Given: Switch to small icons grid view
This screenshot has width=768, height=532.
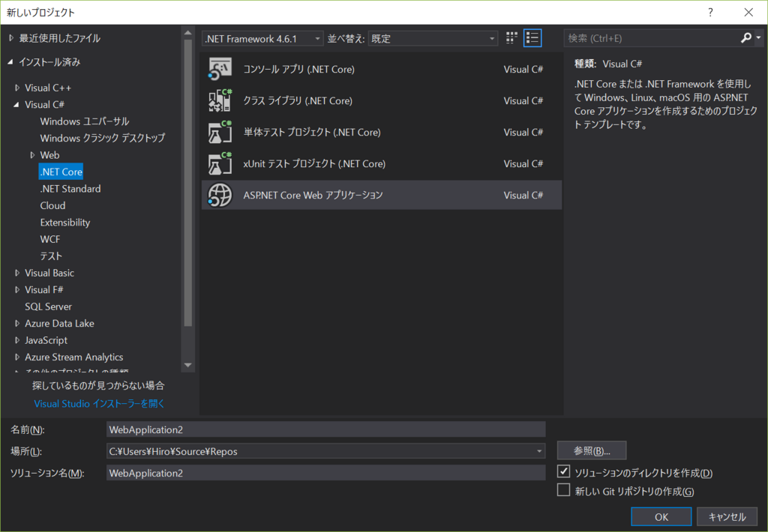Looking at the screenshot, I should pos(511,38).
